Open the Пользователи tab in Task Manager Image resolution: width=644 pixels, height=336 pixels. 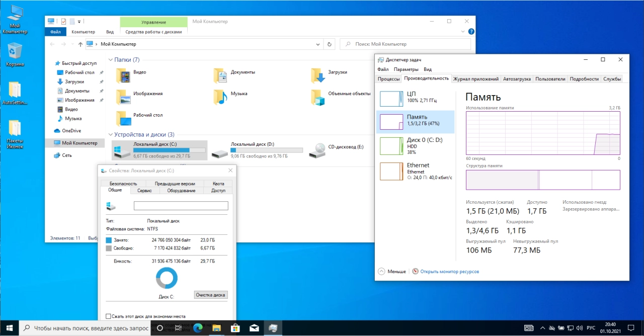click(x=550, y=79)
